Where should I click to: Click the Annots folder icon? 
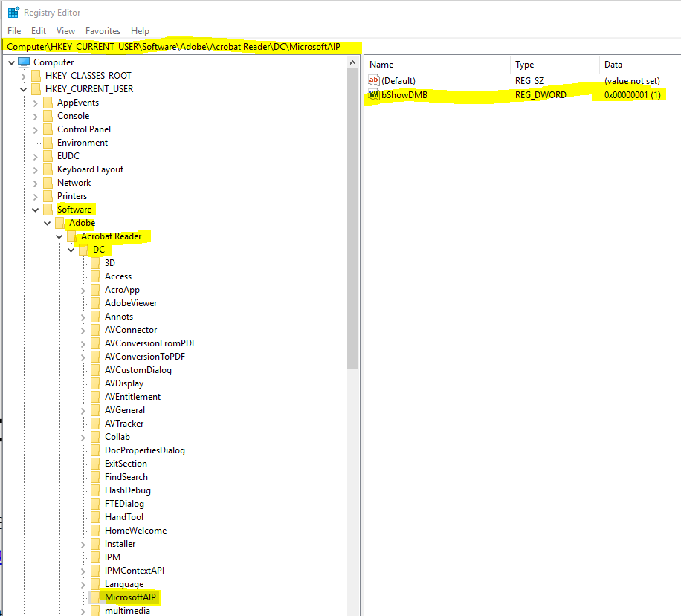pos(96,317)
